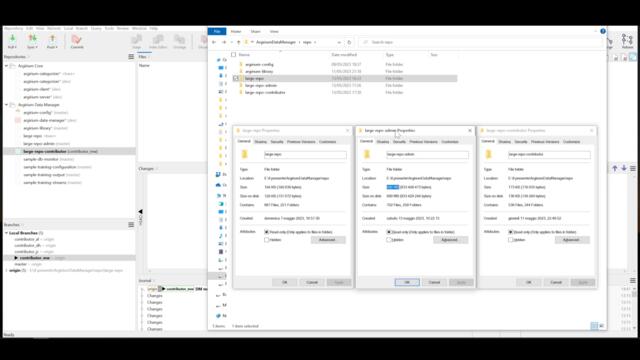Toggle Hidden checkbox in large-repo-contributor Properties
The image size is (640, 360).
pos(510,240)
